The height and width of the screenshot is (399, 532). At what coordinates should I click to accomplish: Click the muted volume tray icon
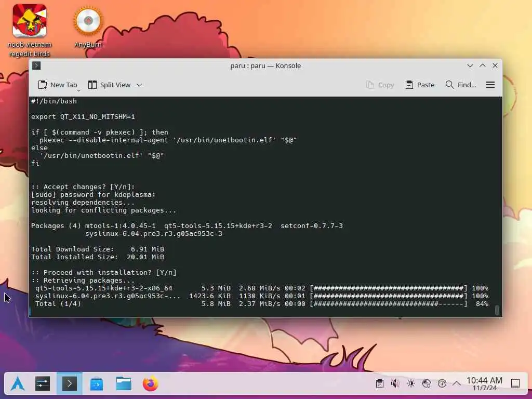(395, 384)
